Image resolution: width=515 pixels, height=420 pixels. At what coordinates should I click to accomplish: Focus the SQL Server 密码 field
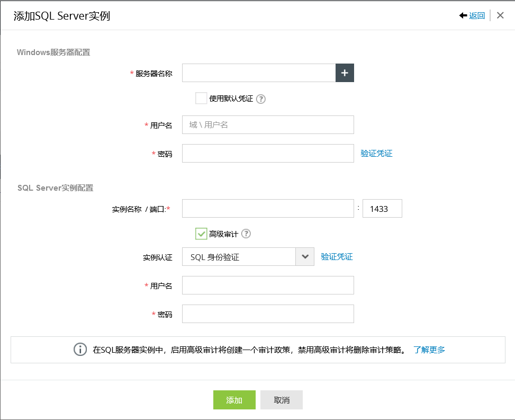(268, 314)
